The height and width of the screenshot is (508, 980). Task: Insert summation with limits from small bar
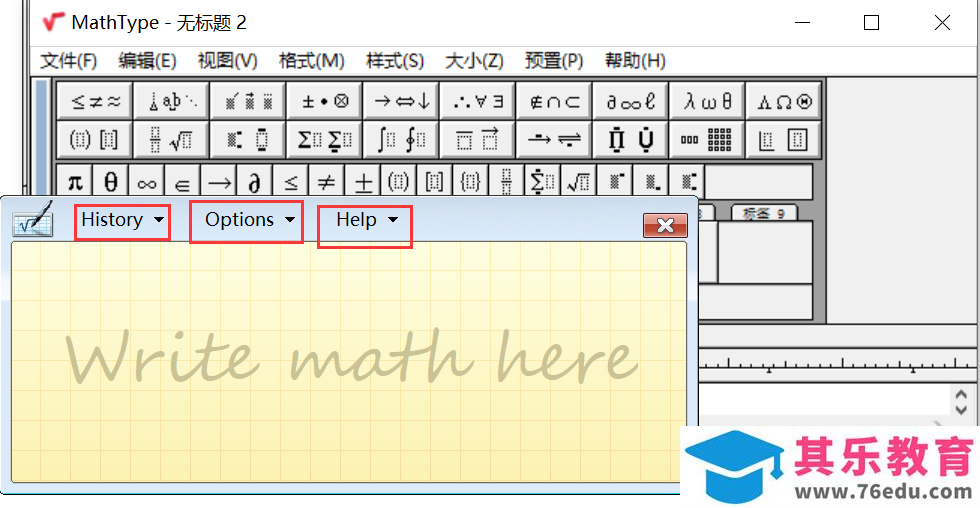click(x=542, y=182)
